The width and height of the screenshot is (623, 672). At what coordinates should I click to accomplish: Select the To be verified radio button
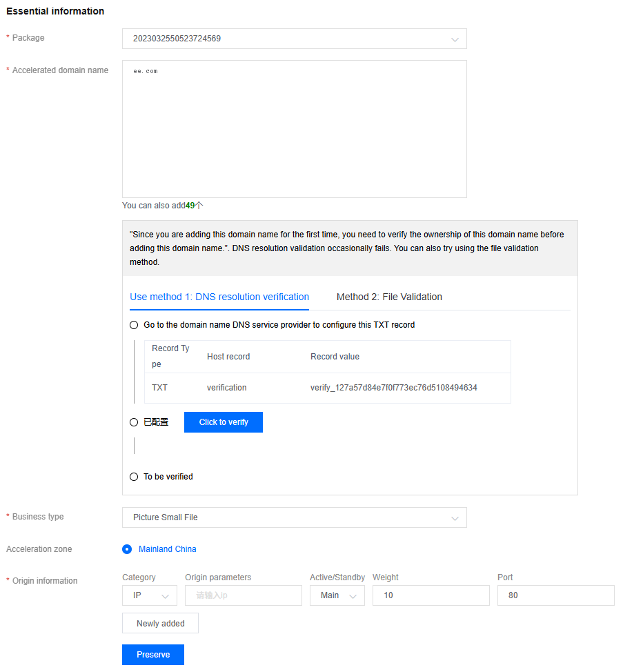coord(134,477)
